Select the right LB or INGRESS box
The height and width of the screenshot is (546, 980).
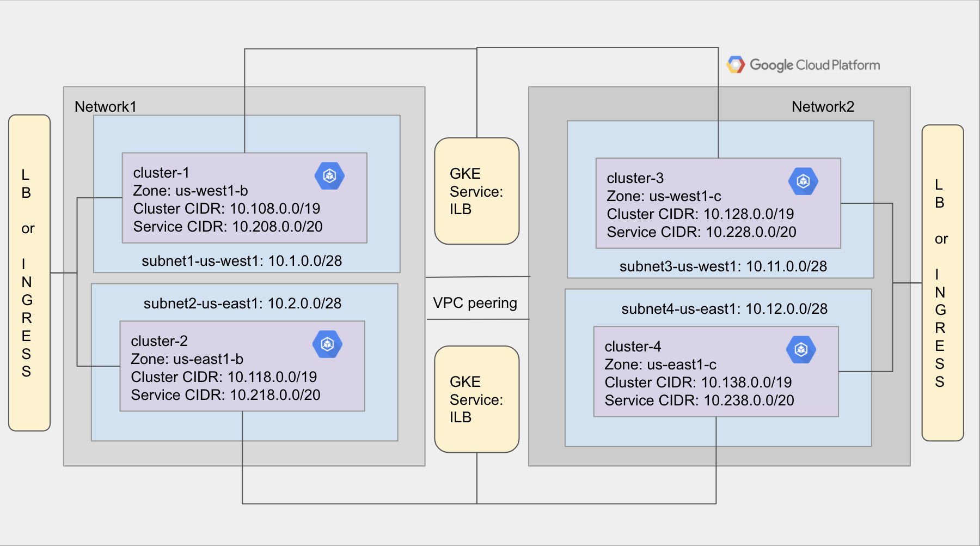(943, 283)
